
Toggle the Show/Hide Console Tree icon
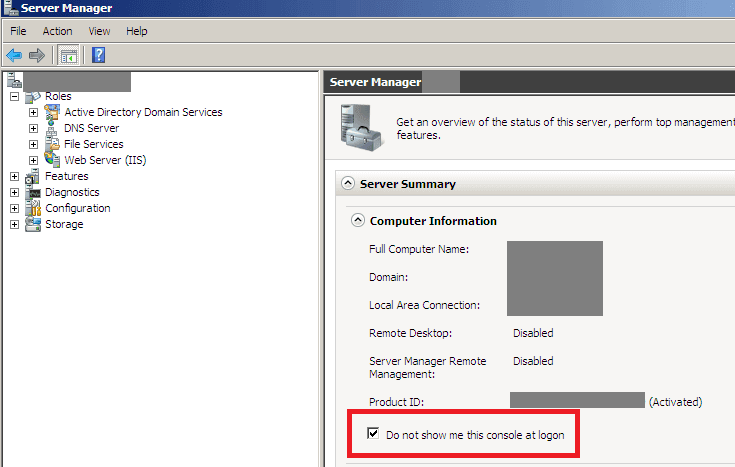(68, 56)
